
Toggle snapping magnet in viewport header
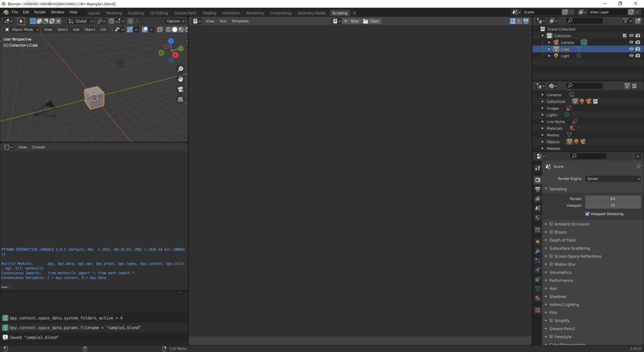[112, 21]
